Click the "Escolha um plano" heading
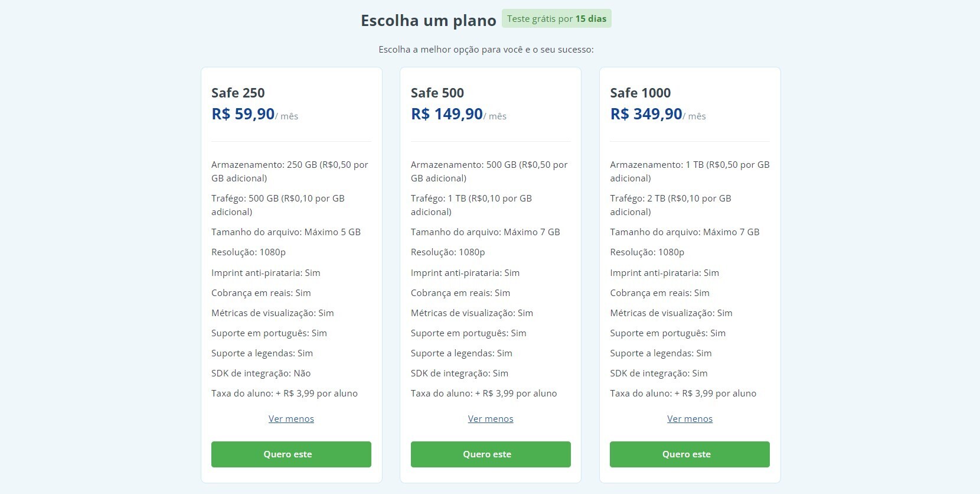The width and height of the screenshot is (980, 494). click(428, 21)
